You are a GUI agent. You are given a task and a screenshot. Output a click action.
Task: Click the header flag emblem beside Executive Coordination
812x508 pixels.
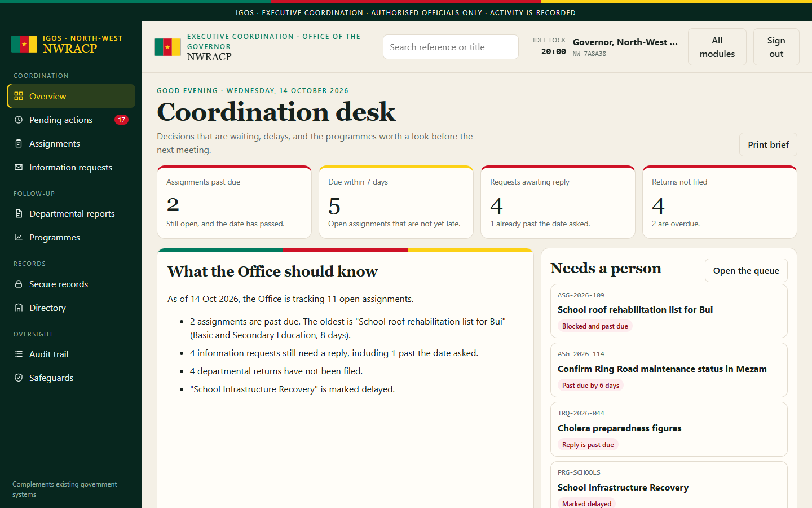167,47
